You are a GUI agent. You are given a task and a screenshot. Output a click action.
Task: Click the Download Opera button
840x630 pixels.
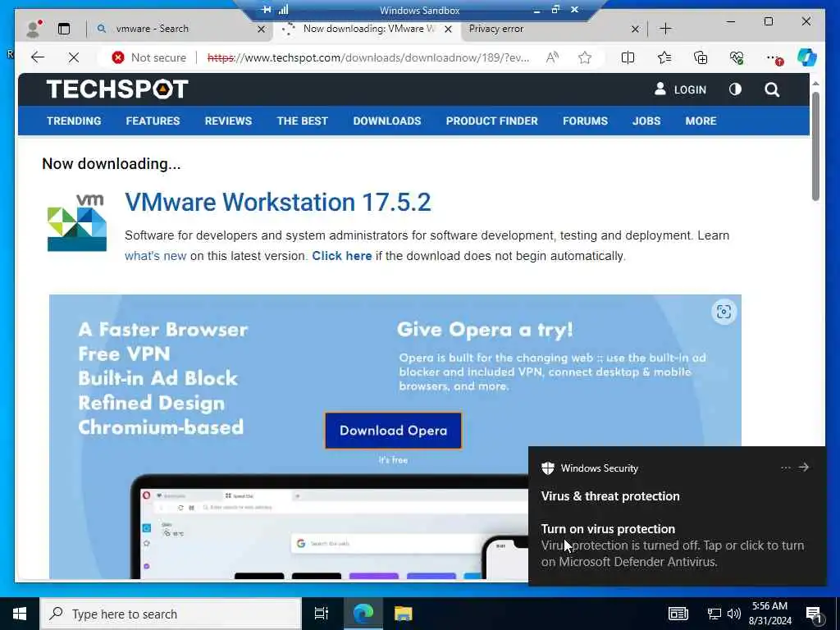pyautogui.click(x=393, y=430)
